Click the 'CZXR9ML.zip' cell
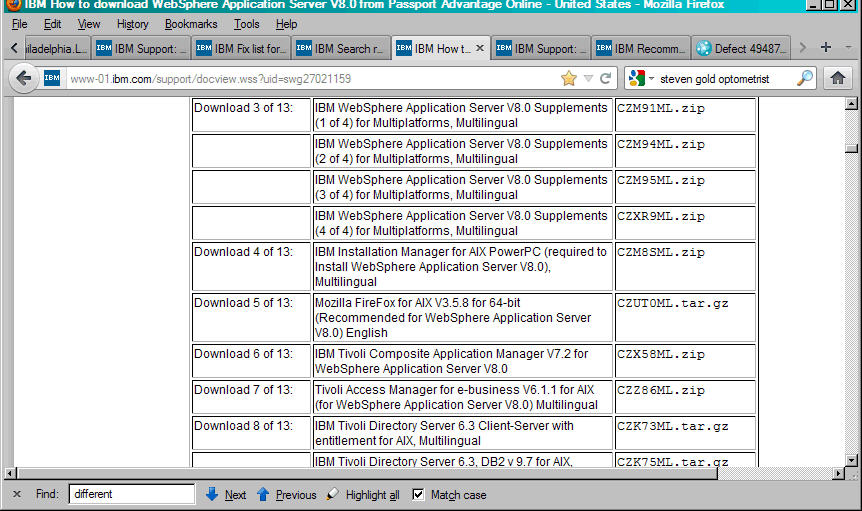This screenshot has width=862, height=511. pos(685,223)
